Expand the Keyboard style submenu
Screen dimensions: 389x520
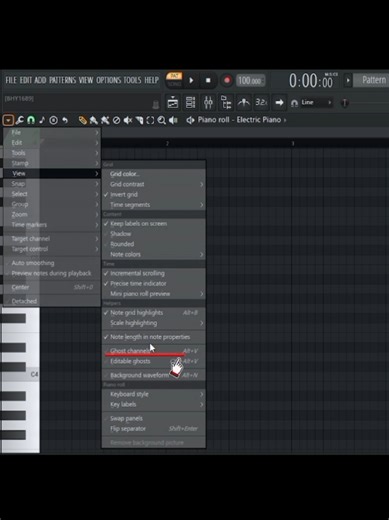[x=154, y=394]
